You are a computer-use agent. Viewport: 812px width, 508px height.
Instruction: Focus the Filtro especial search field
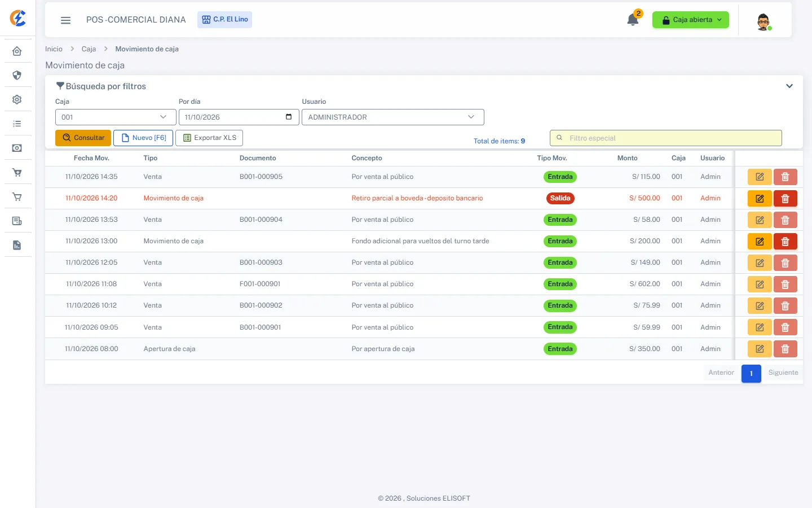tap(665, 138)
